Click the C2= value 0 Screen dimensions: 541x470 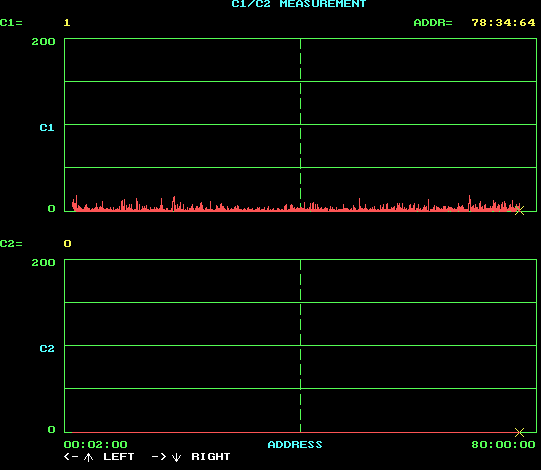click(x=67, y=244)
